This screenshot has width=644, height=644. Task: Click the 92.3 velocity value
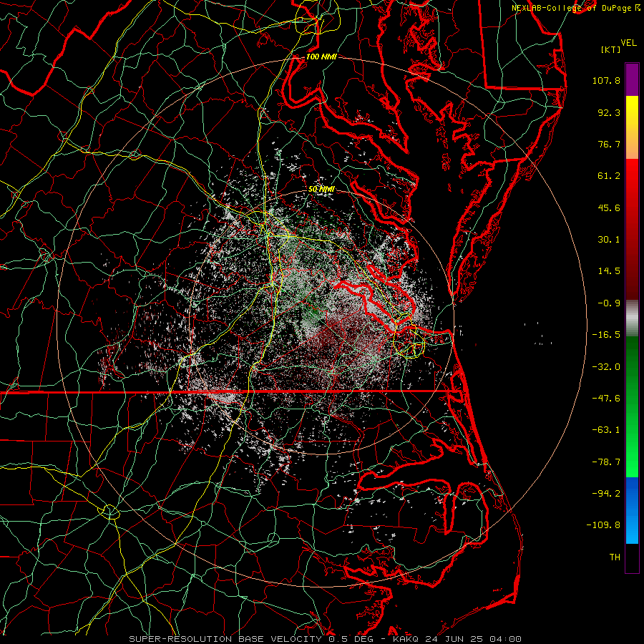(609, 112)
